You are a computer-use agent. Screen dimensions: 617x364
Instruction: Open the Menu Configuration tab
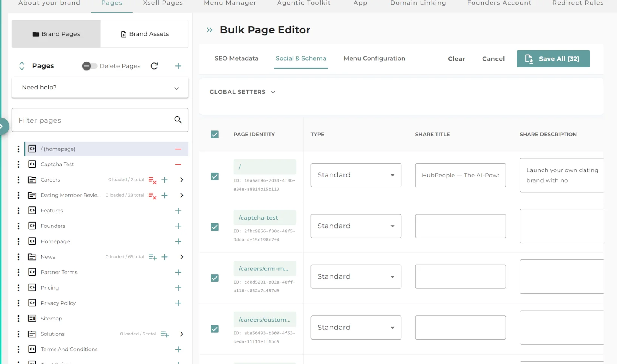pyautogui.click(x=374, y=58)
